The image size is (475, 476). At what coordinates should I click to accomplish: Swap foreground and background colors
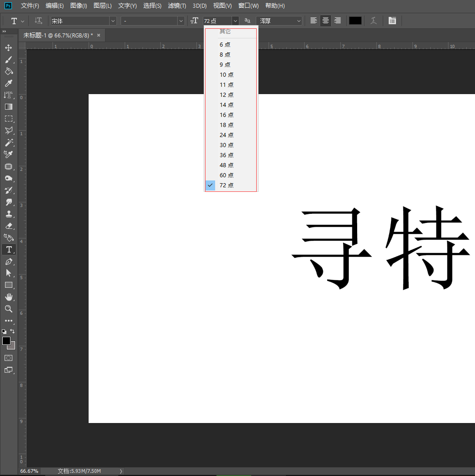12,331
